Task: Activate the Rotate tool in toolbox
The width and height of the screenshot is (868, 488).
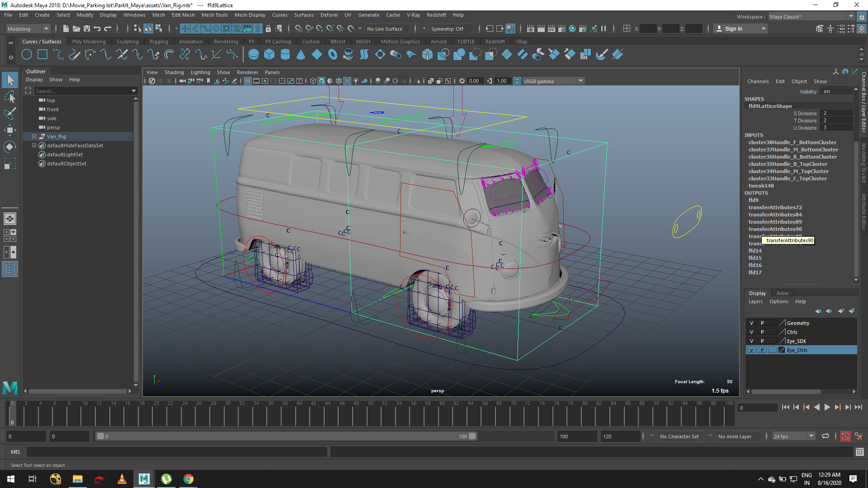Action: (10, 146)
